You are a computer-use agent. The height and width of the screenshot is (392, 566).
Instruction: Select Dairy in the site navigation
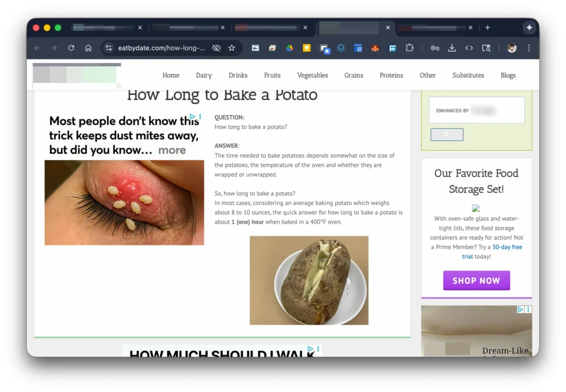click(x=204, y=75)
